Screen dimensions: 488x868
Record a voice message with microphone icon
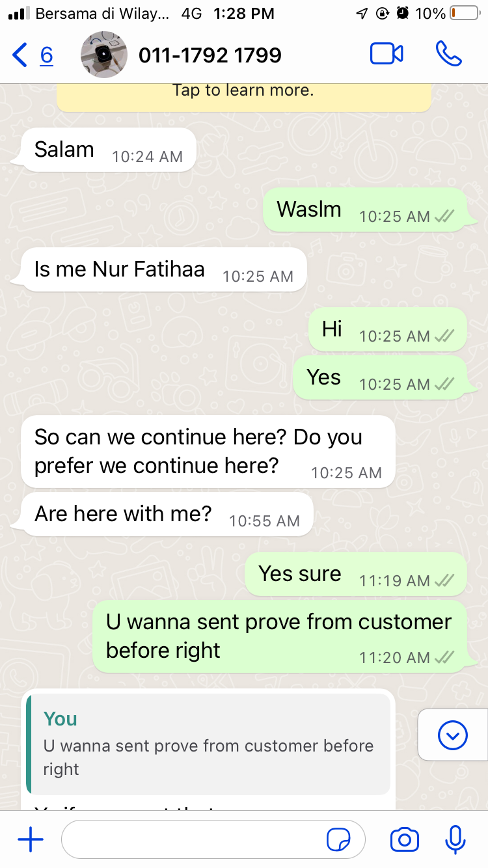[x=455, y=840]
